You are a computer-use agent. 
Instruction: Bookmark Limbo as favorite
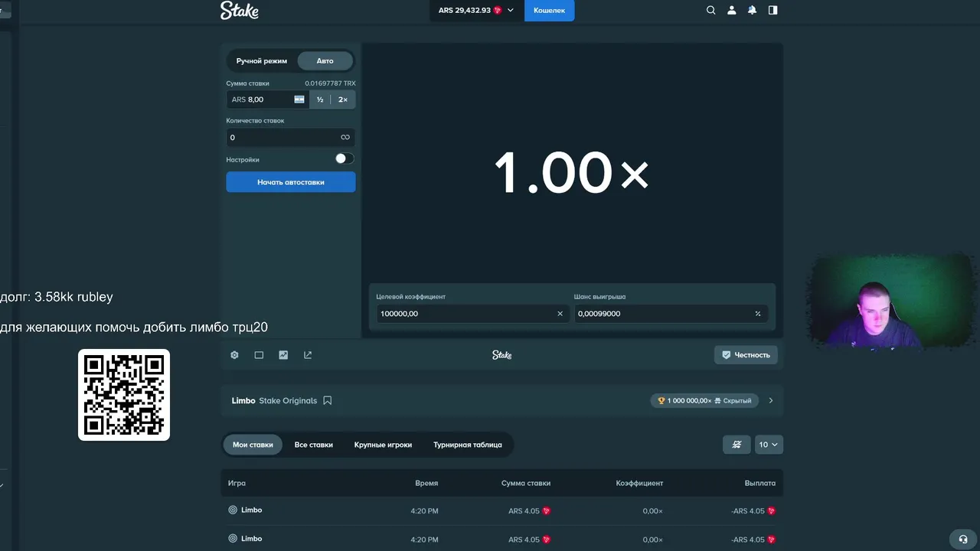coord(328,400)
